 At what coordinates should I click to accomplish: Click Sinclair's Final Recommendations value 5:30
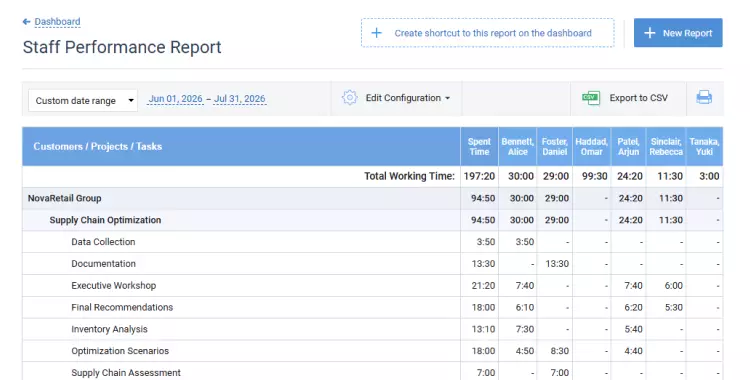click(x=673, y=307)
